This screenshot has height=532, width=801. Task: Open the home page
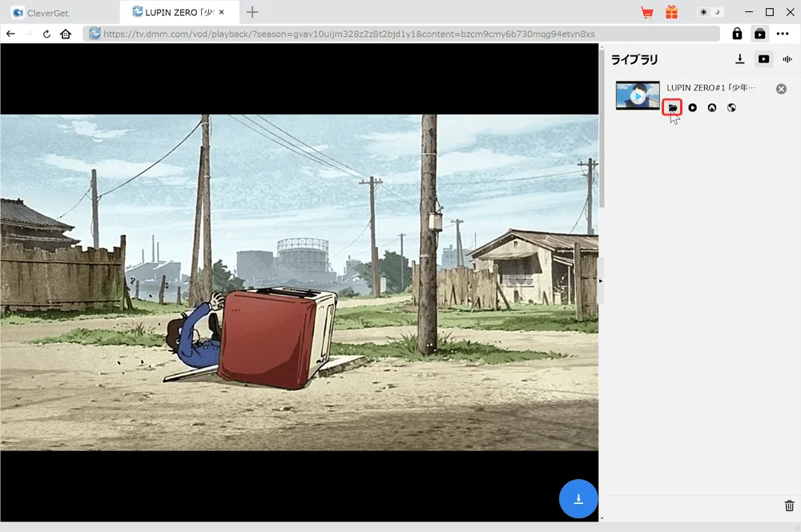click(66, 34)
